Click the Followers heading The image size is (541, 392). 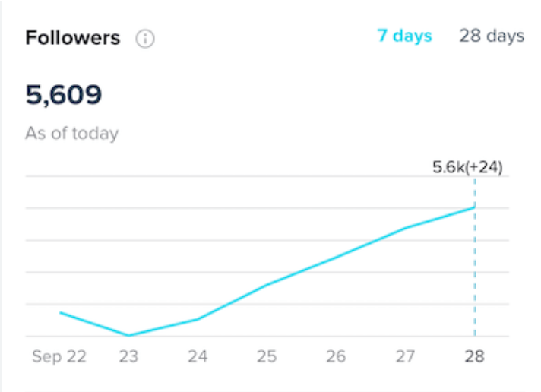pyautogui.click(x=73, y=38)
